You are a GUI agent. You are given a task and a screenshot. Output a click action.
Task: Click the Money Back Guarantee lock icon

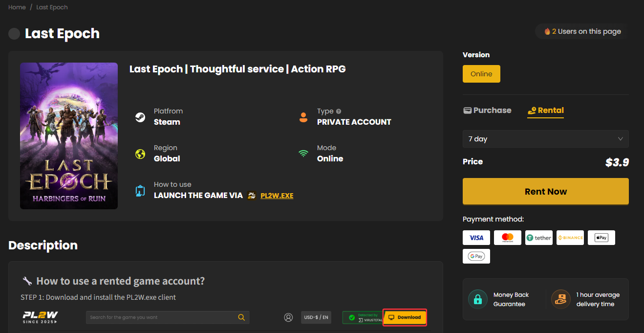477,299
